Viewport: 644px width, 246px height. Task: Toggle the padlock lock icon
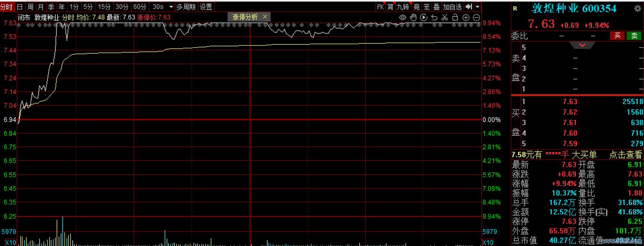point(455,17)
